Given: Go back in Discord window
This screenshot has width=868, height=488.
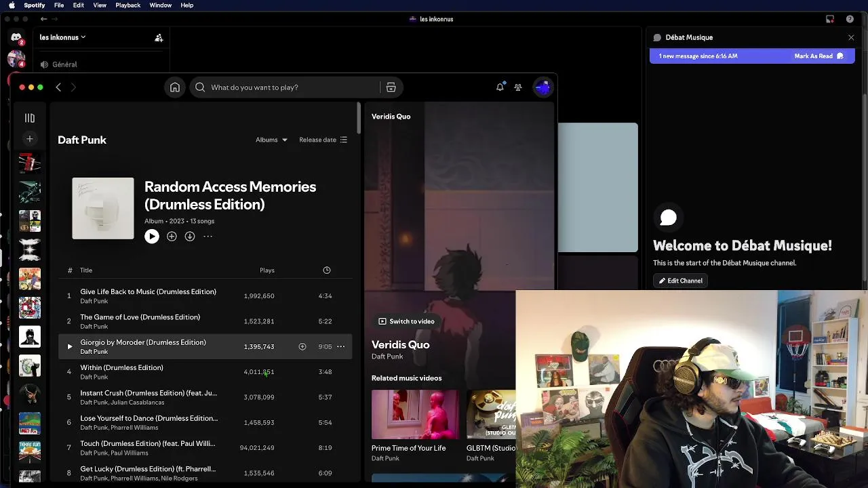Looking at the screenshot, I should [44, 19].
